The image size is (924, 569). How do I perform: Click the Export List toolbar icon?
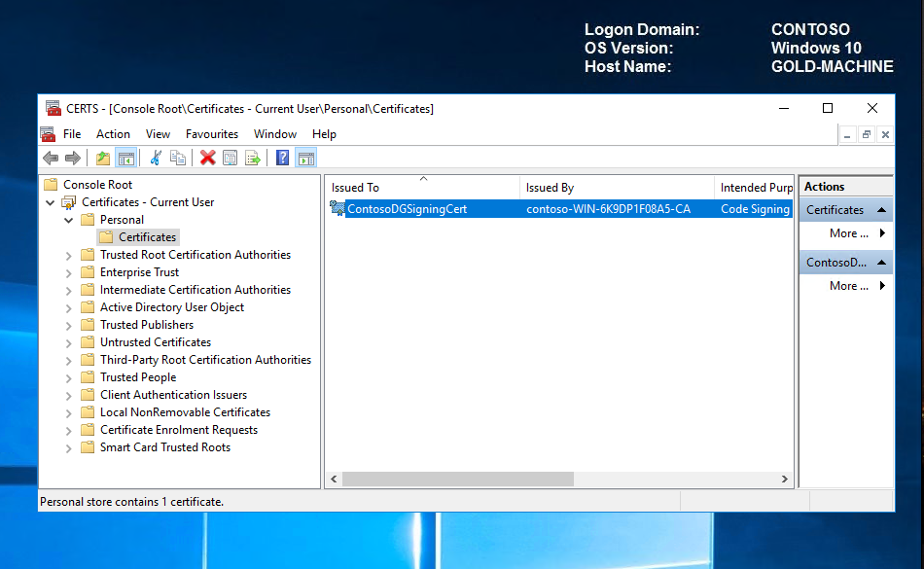click(x=253, y=158)
